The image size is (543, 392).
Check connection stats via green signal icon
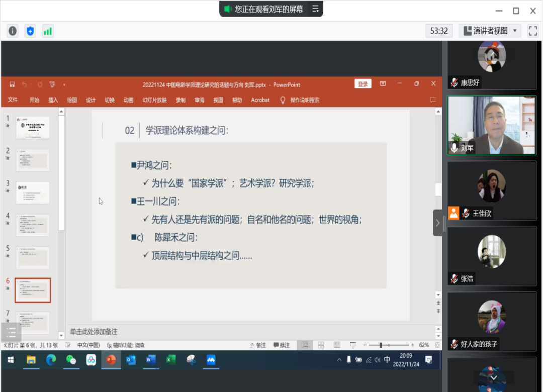(48, 31)
